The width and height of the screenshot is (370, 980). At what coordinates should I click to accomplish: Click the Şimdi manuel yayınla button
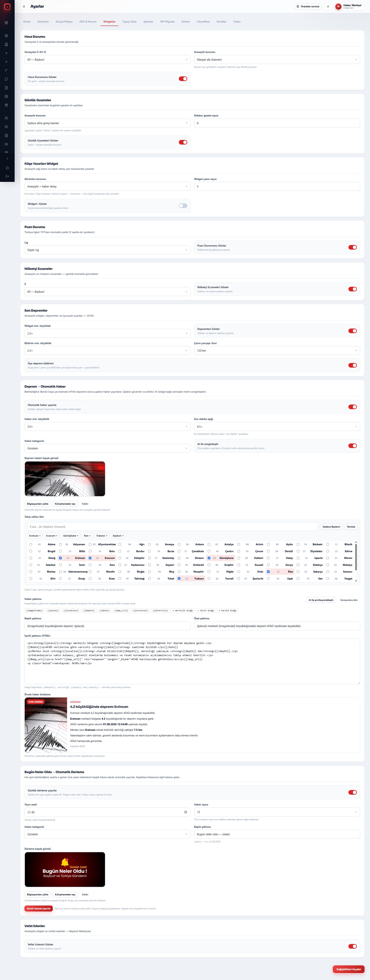(39, 908)
